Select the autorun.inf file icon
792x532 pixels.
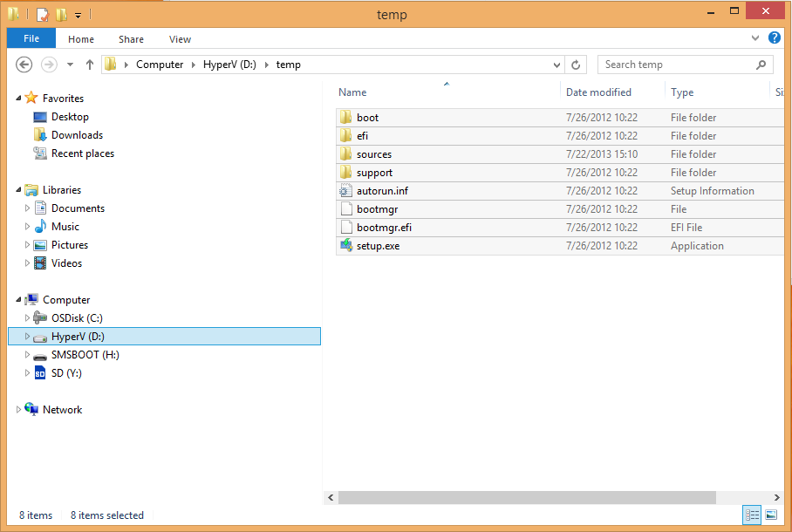coord(346,190)
